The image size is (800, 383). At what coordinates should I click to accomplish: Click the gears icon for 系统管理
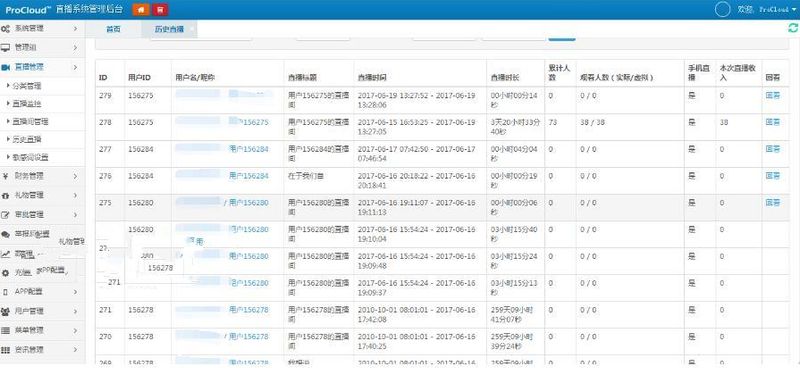point(5,29)
